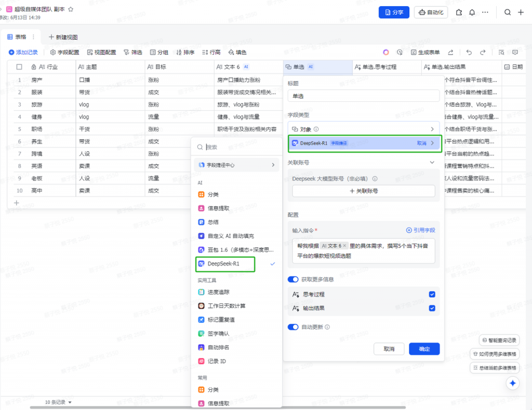This screenshot has width=532, height=410.
Task: Click the info icon beside Deepseek 大模型账号
Action: click(375, 179)
